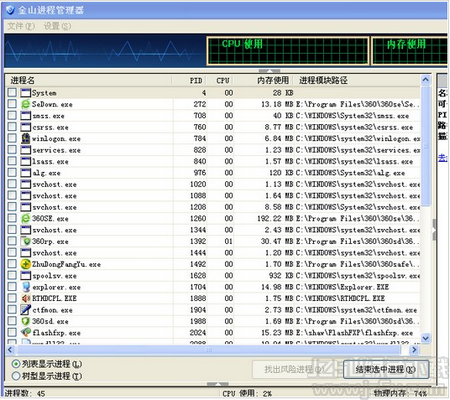Screen dimensions: 450x400
Task: Sort by CPU column header
Action: pos(220,80)
